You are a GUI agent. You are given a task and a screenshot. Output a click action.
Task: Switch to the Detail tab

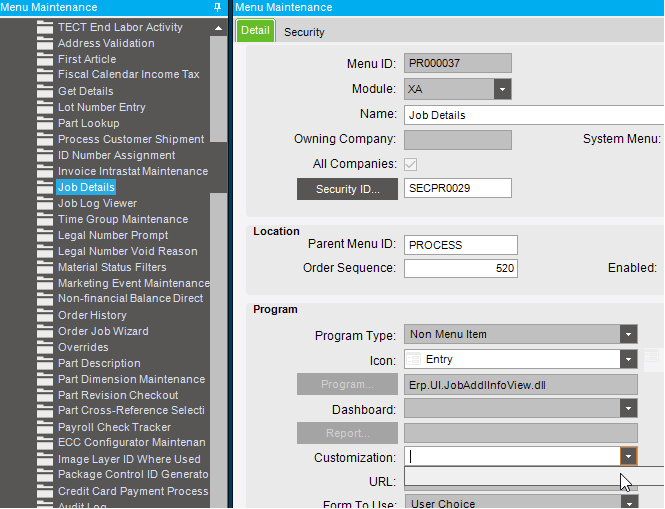coord(255,31)
